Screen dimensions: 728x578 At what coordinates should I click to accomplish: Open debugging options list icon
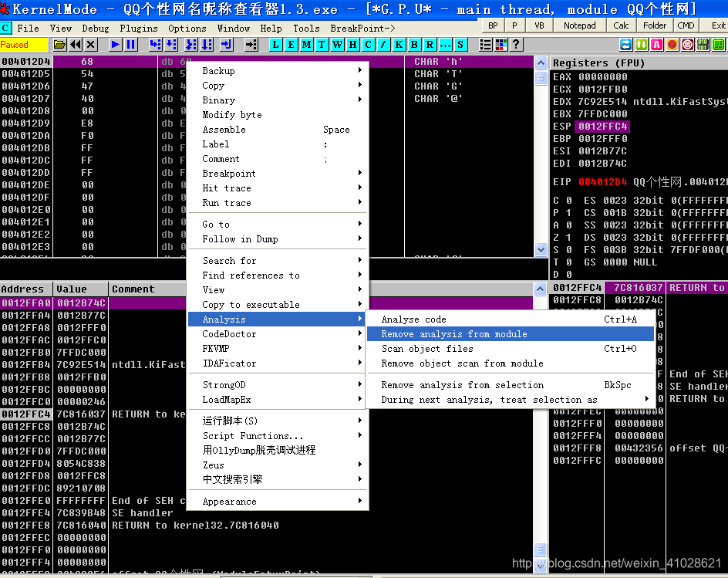point(485,45)
